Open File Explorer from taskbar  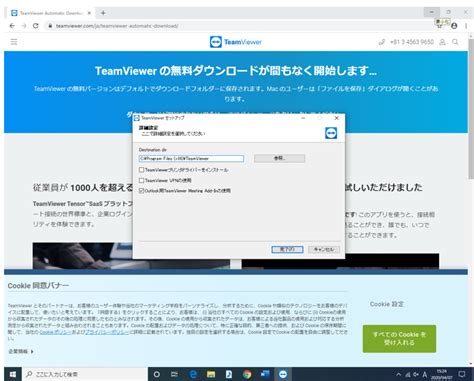tap(211, 374)
